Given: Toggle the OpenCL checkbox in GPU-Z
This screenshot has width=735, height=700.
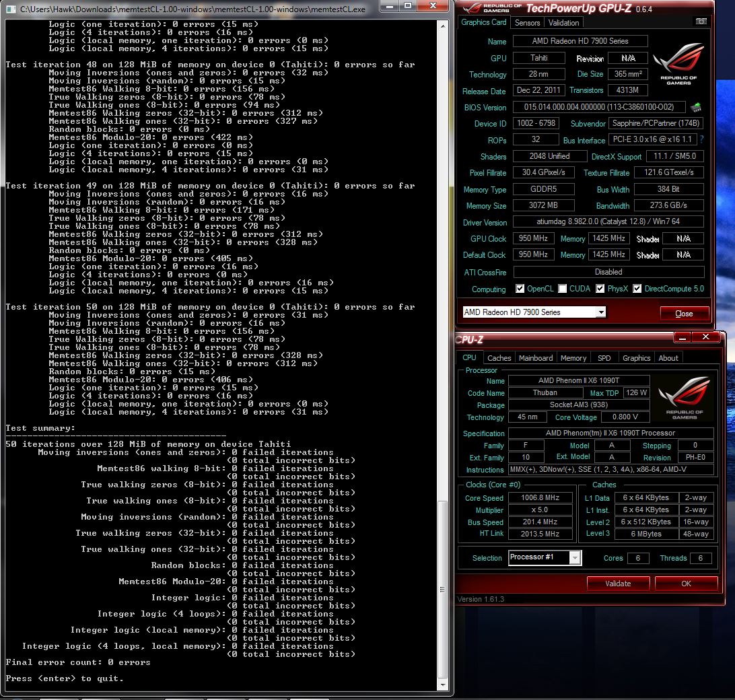Looking at the screenshot, I should tap(520, 288).
